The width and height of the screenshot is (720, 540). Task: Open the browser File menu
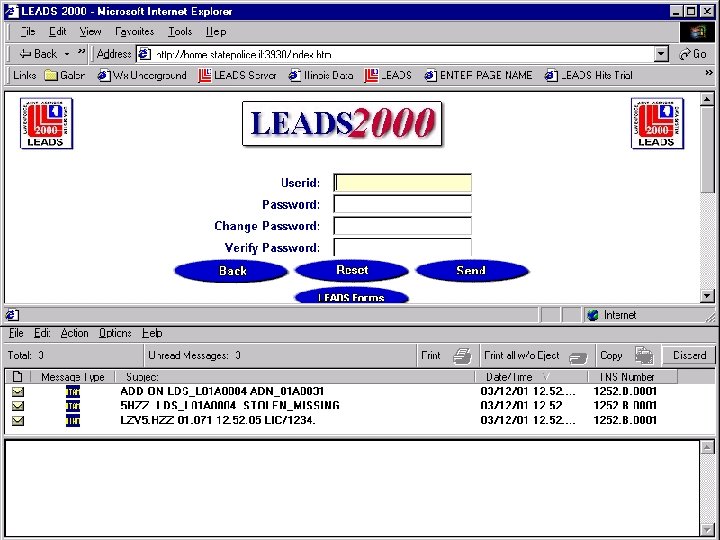pos(28,32)
